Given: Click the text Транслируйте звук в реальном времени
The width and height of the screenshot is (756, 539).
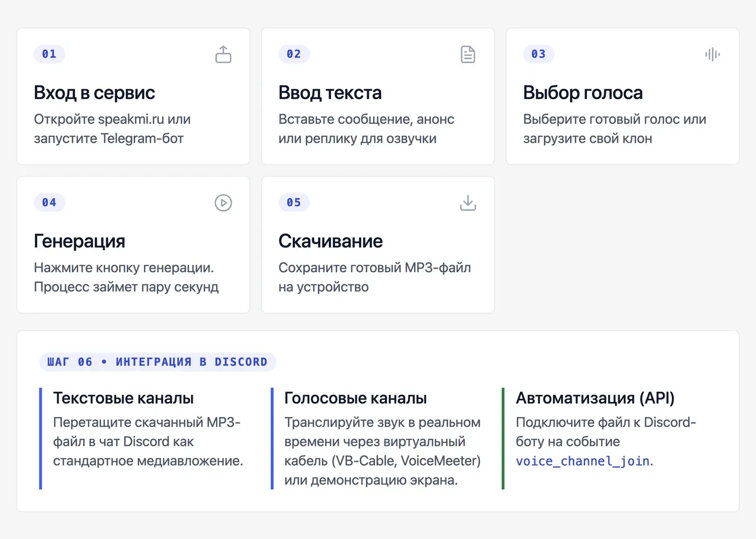Looking at the screenshot, I should [382, 432].
